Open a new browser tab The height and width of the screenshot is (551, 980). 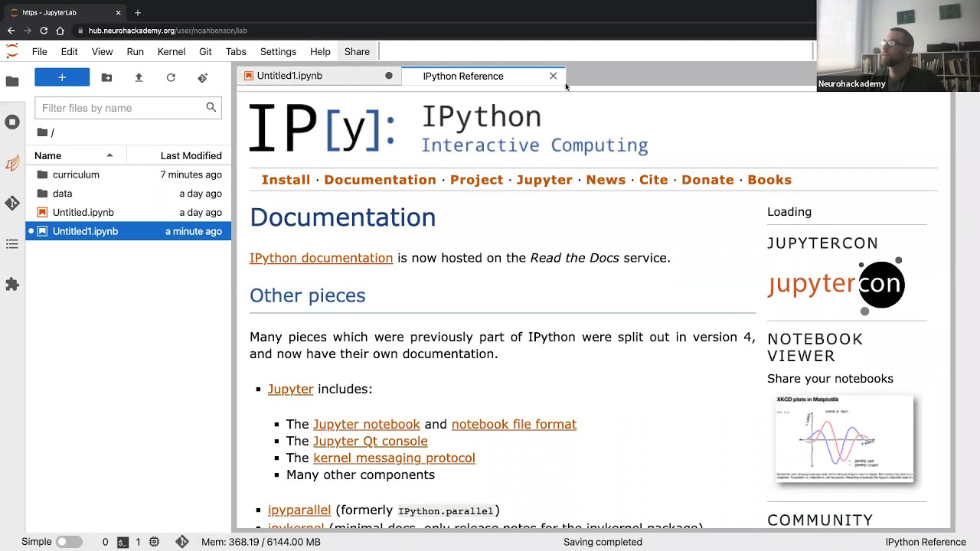click(x=138, y=12)
